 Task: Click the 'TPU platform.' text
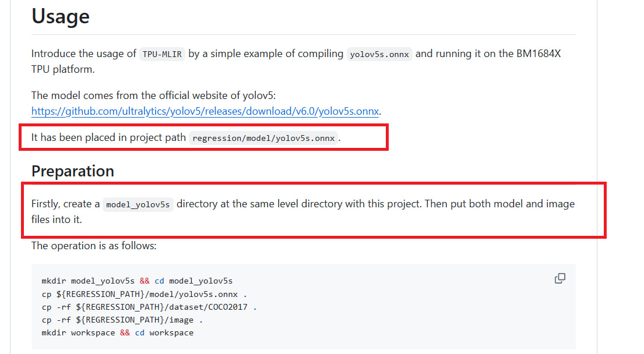click(63, 69)
